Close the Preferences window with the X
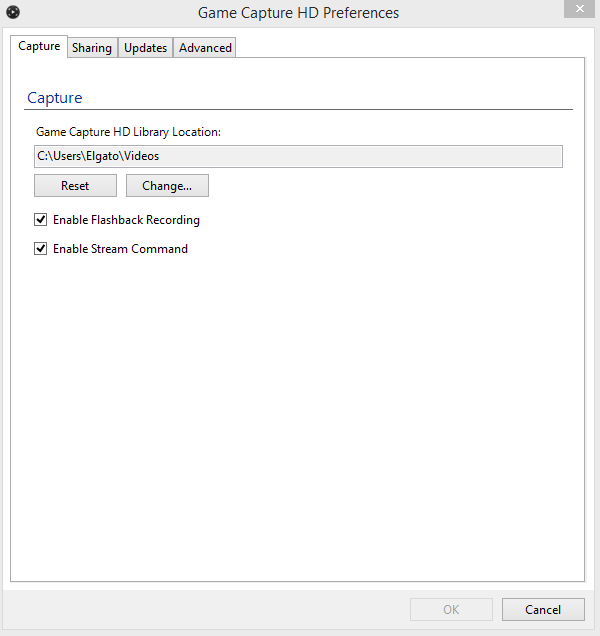600x636 pixels. point(580,9)
